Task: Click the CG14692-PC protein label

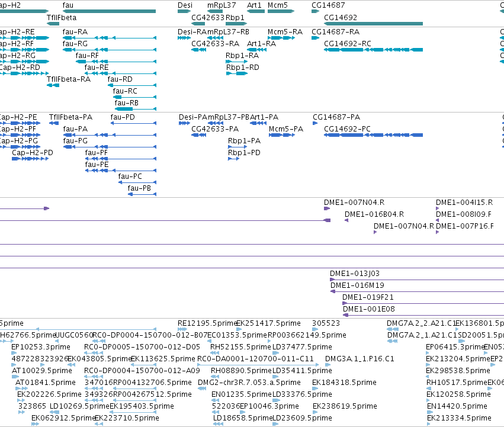Action: [x=347, y=129]
